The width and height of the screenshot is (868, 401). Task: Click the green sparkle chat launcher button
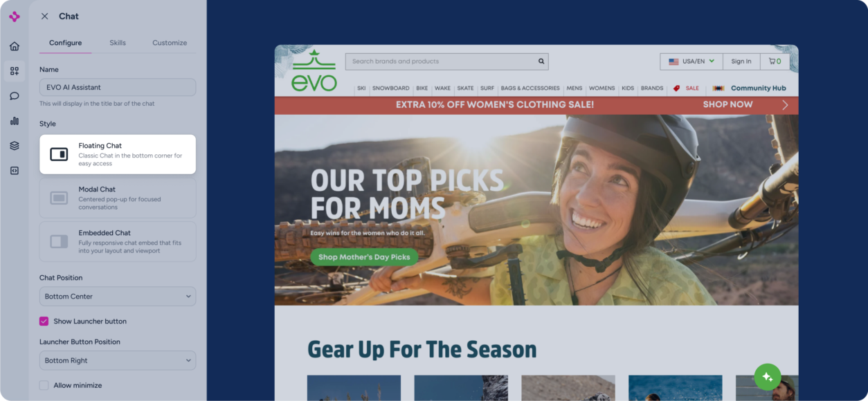(768, 377)
